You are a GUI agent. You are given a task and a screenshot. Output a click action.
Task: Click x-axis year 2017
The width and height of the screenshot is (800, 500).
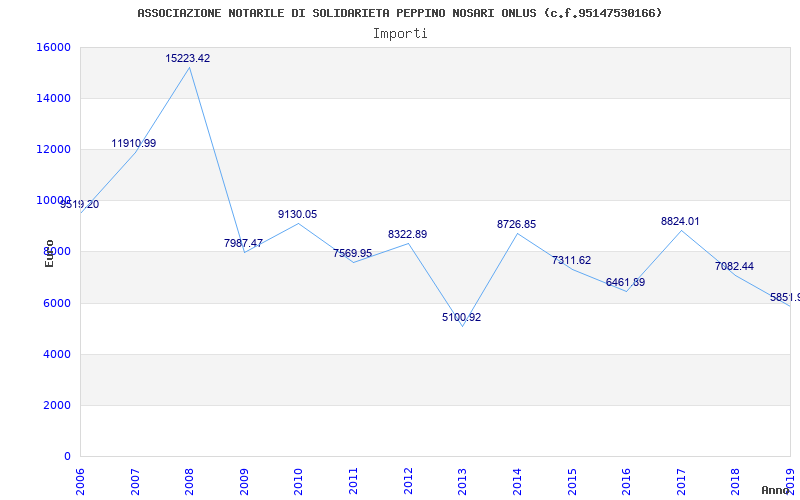pos(681,482)
